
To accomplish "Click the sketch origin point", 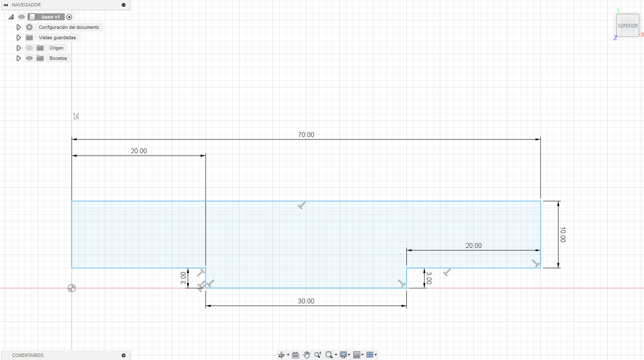I will pyautogui.click(x=72, y=288).
